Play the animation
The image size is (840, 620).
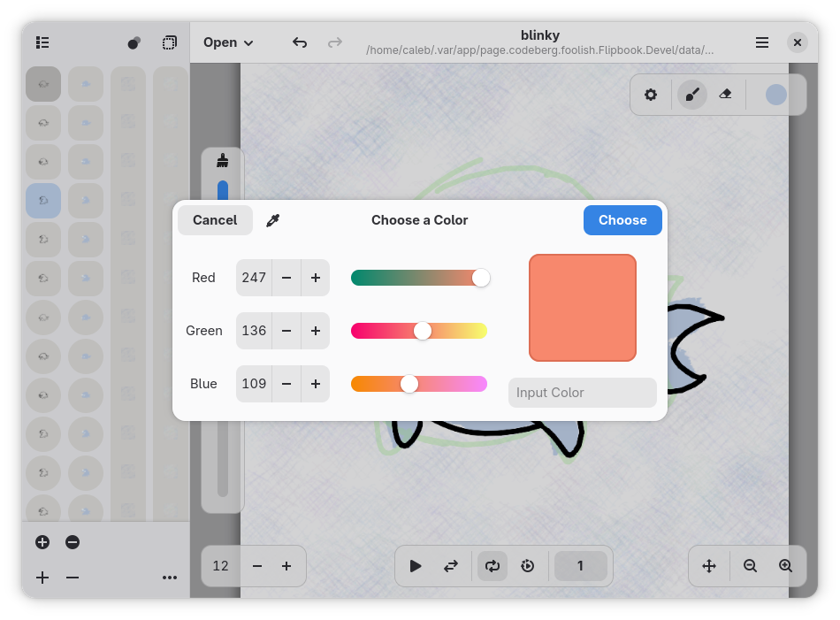point(416,566)
